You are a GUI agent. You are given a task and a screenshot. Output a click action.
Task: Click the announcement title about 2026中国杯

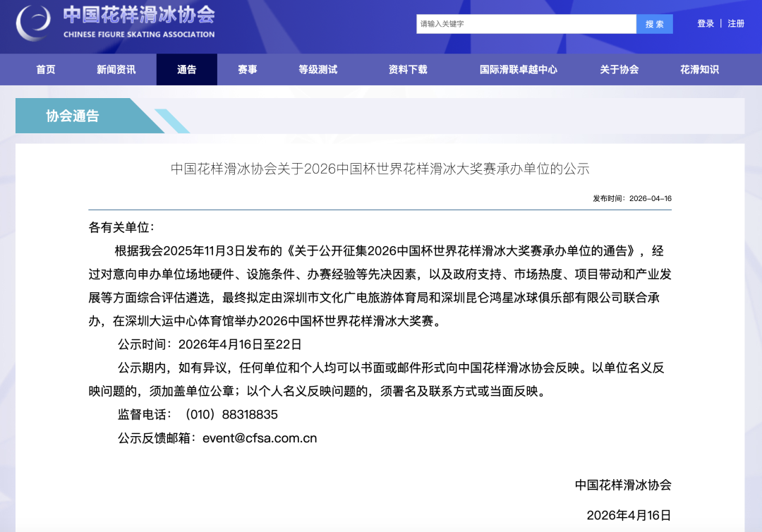[x=380, y=169]
